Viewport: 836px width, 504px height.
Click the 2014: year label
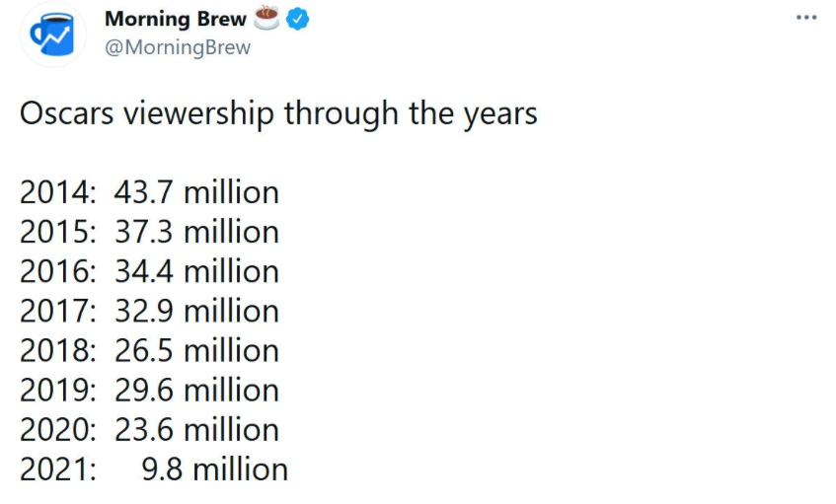(x=58, y=192)
